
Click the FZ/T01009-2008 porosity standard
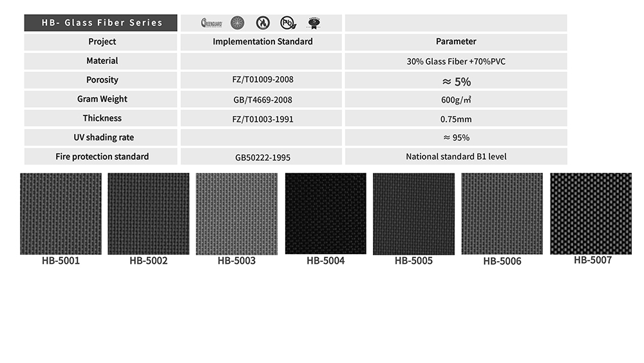(262, 81)
